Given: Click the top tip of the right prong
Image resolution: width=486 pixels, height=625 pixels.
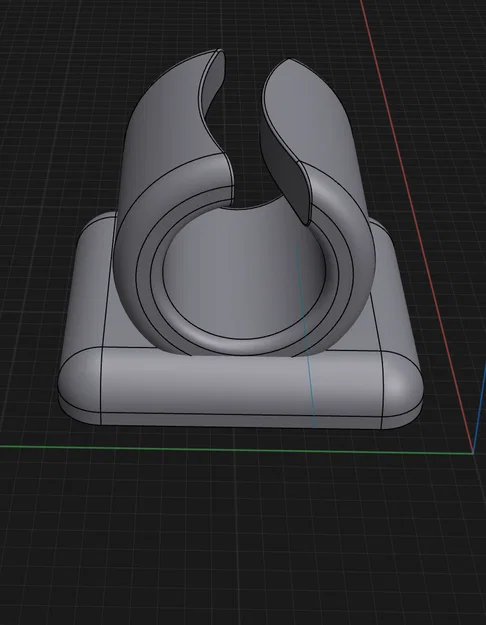Looking at the screenshot, I should click(290, 61).
